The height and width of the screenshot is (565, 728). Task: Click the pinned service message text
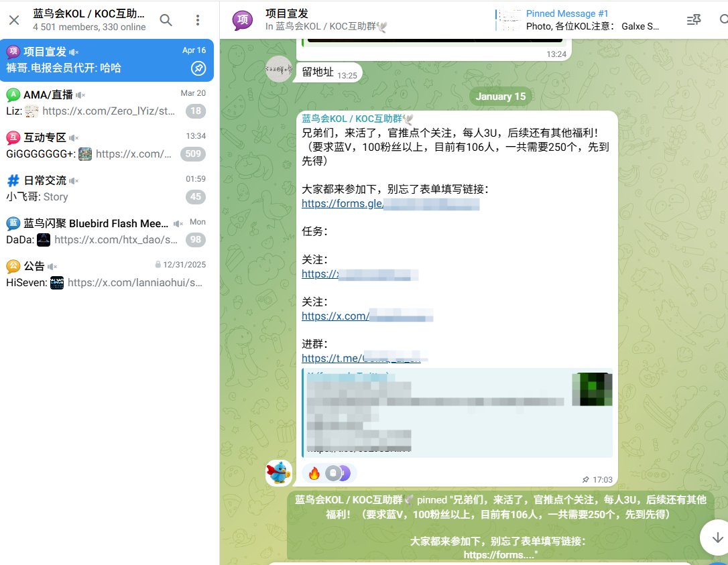(501, 527)
